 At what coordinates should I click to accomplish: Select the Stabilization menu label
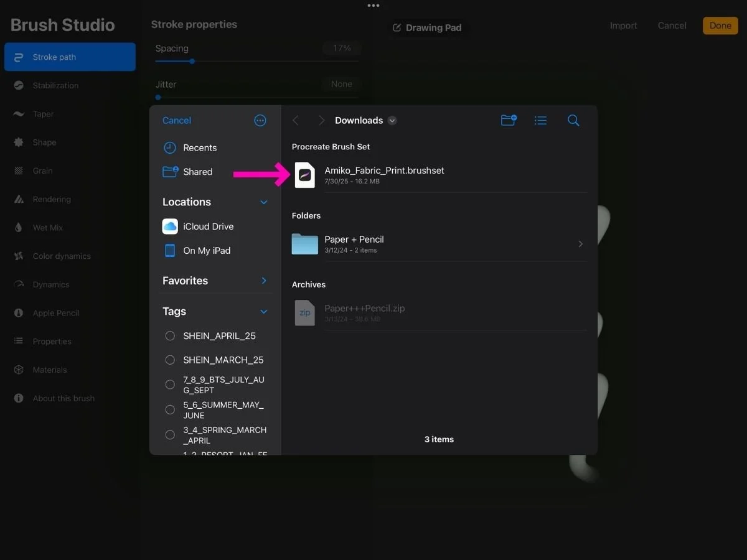click(x=55, y=85)
